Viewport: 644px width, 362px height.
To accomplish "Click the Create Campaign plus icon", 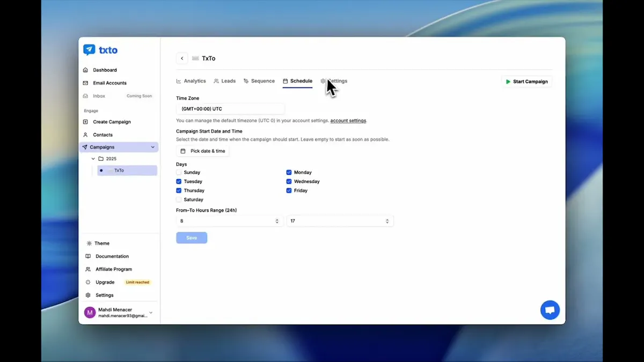I will coord(85,122).
